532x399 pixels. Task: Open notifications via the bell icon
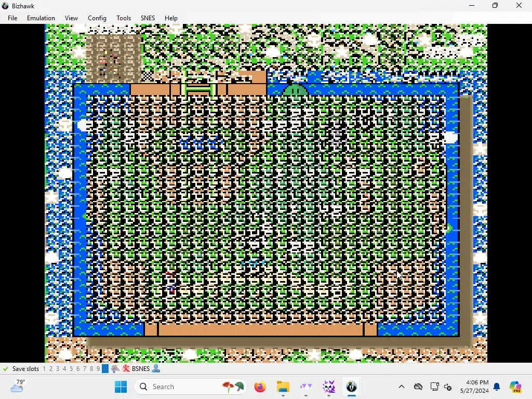(497, 387)
